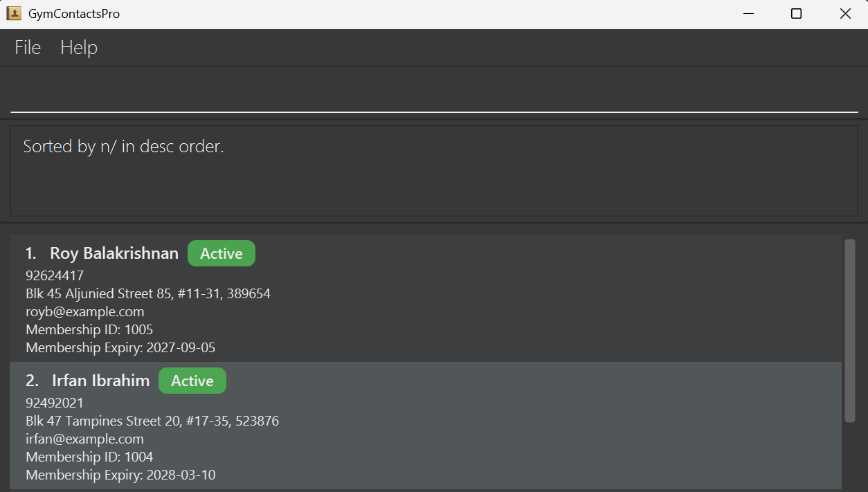Open the File menu
The height and width of the screenshot is (492, 868).
[x=28, y=48]
